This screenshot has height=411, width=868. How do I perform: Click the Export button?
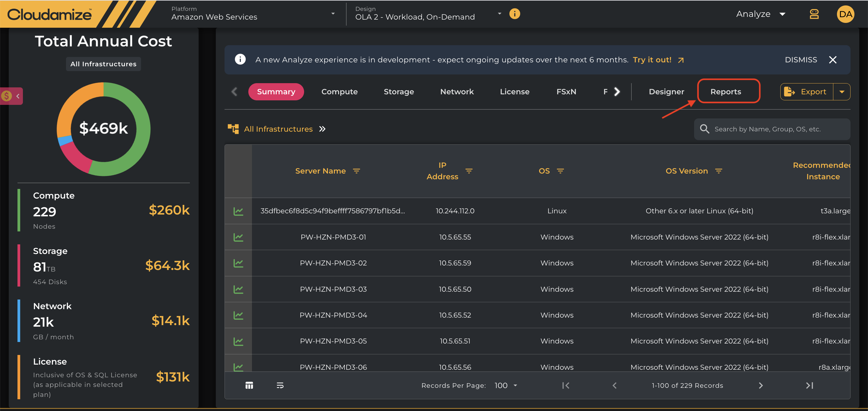[807, 92]
